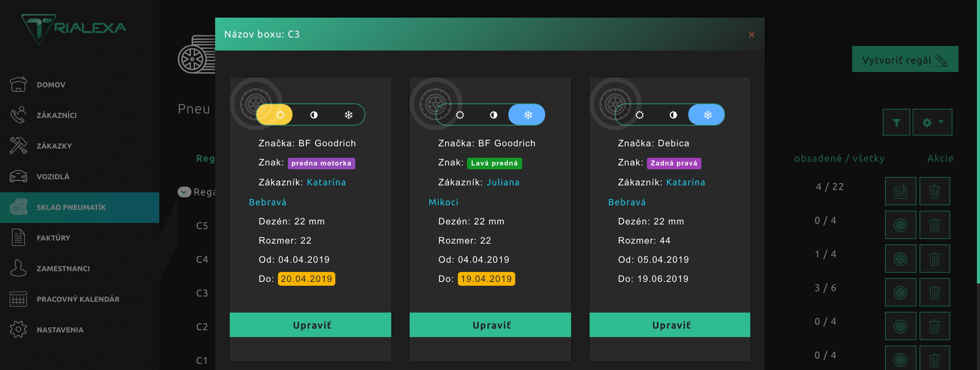Click tire icon in the 0 / 4 row
Image resolution: width=980 pixels, height=370 pixels.
(x=900, y=225)
